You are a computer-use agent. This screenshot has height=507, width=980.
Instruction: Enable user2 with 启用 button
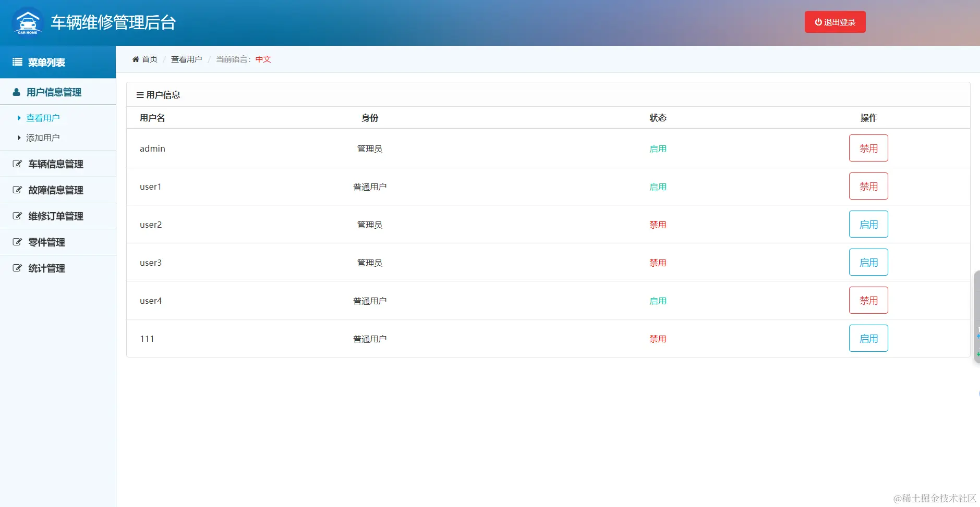pos(868,224)
